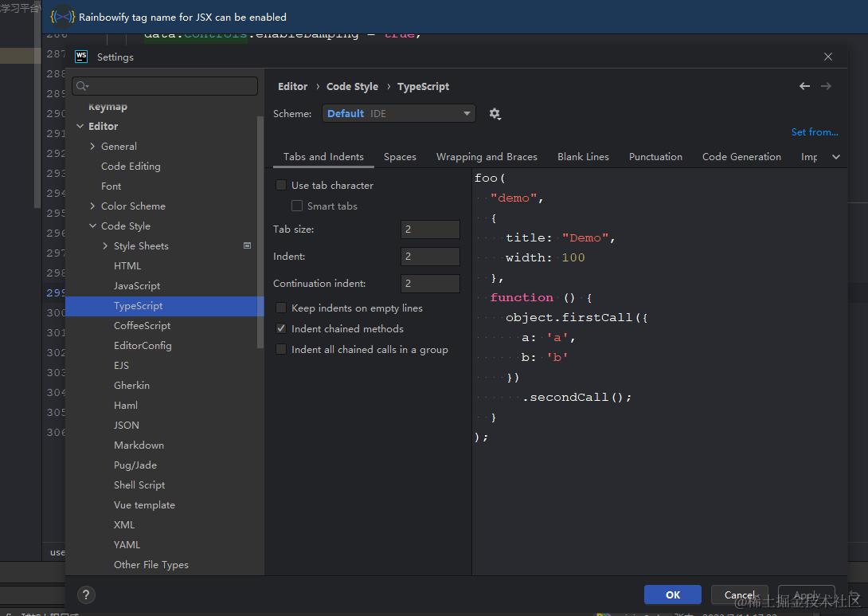Click the Set from... link
The height and width of the screenshot is (616, 868).
814,132
